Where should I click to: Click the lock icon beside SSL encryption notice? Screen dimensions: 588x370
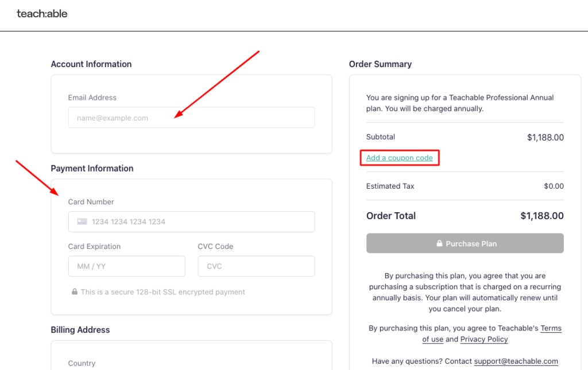point(75,292)
